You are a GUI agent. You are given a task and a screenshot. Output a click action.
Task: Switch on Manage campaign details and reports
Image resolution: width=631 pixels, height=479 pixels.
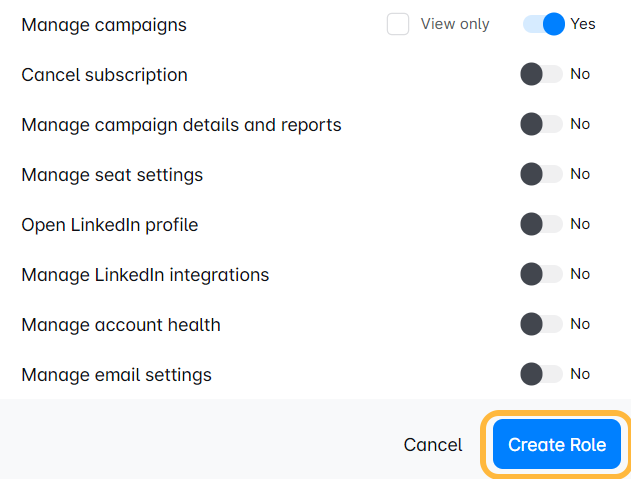(x=541, y=124)
